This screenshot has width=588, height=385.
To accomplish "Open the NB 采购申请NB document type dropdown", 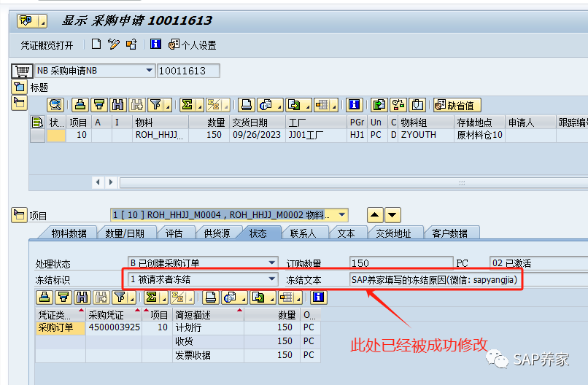I will pyautogui.click(x=150, y=71).
